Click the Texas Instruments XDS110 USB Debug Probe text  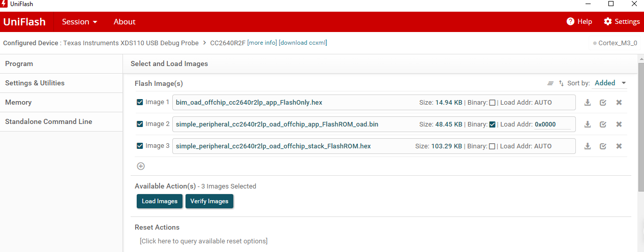(x=131, y=43)
